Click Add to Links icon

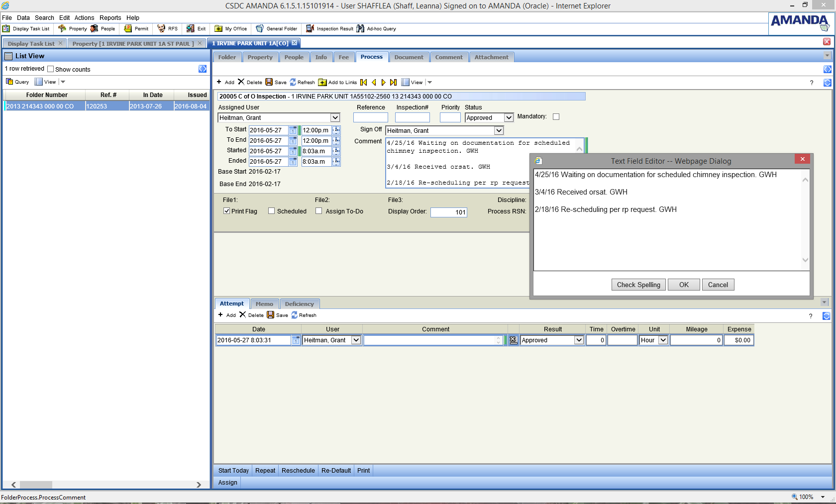322,82
